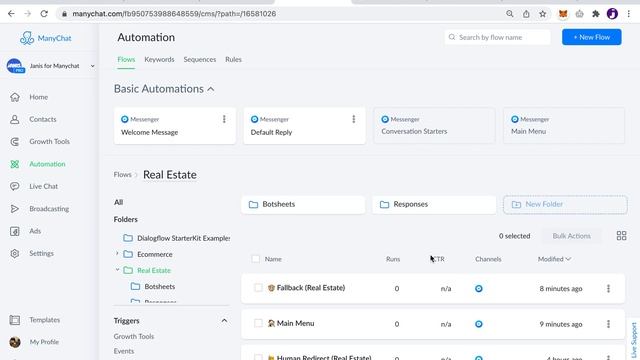The image size is (640, 360).
Task: Open Welcome Message options menu
Action: tap(224, 119)
